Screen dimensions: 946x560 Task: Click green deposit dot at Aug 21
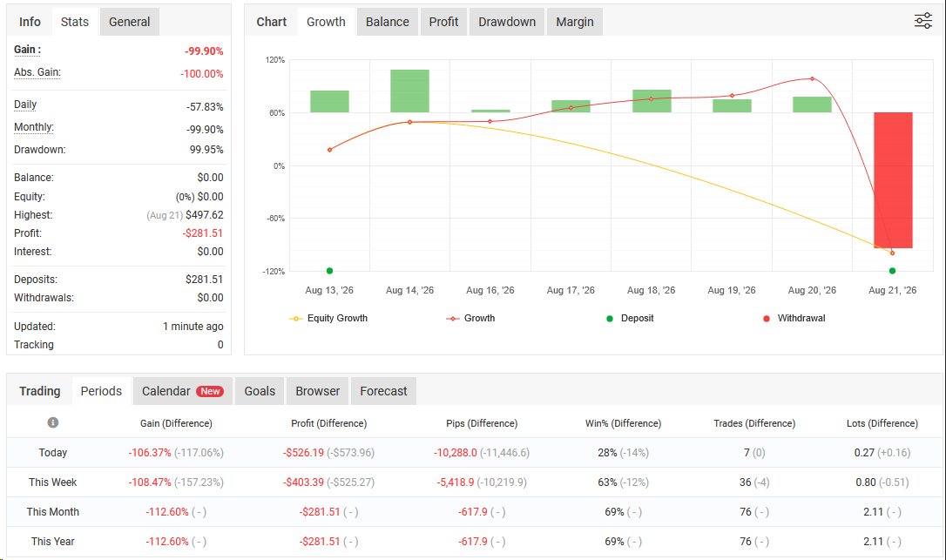pos(892,271)
